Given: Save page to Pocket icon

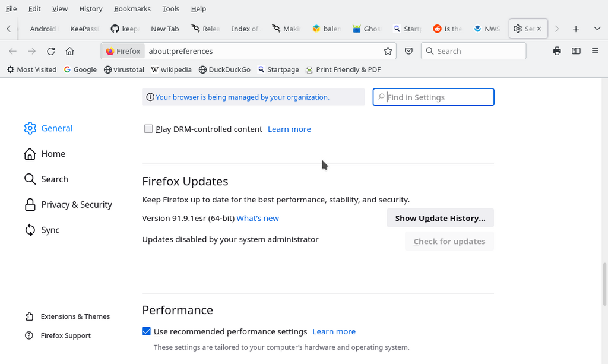Looking at the screenshot, I should [x=408, y=51].
